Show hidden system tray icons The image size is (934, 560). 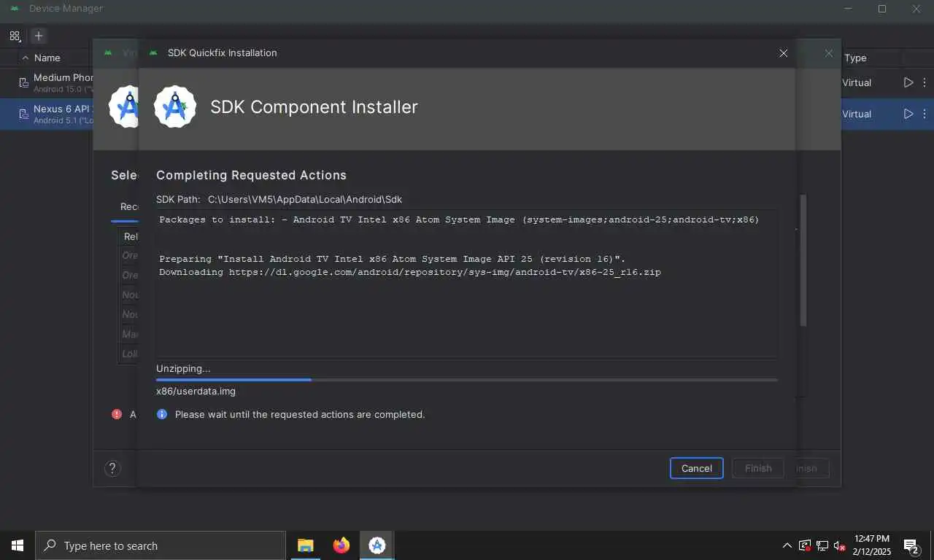(x=787, y=545)
